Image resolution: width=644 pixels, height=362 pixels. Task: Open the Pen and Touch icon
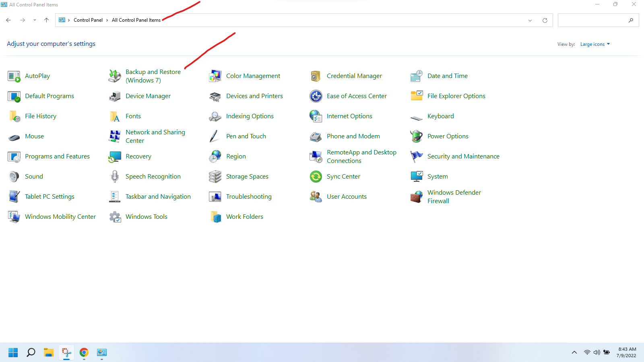point(215,136)
